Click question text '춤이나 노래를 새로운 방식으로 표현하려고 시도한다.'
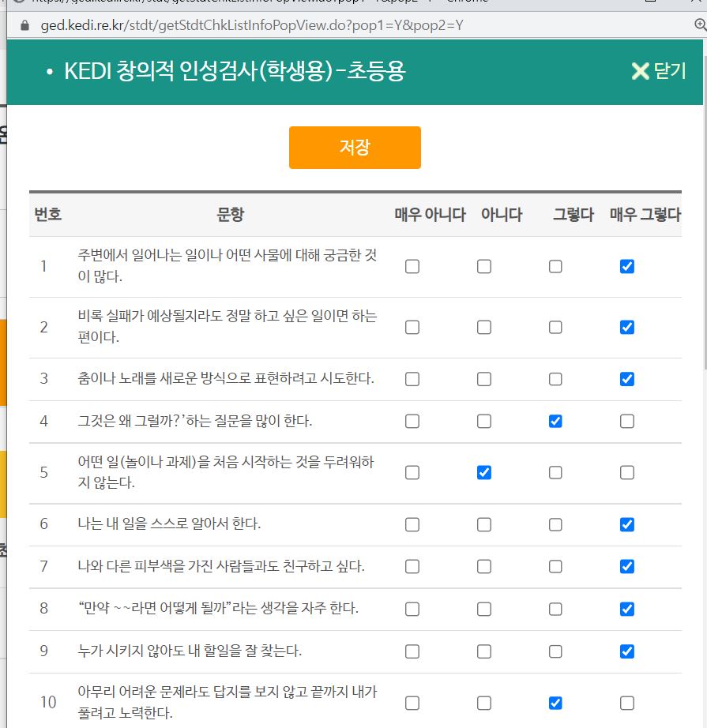This screenshot has width=707, height=728. [226, 378]
